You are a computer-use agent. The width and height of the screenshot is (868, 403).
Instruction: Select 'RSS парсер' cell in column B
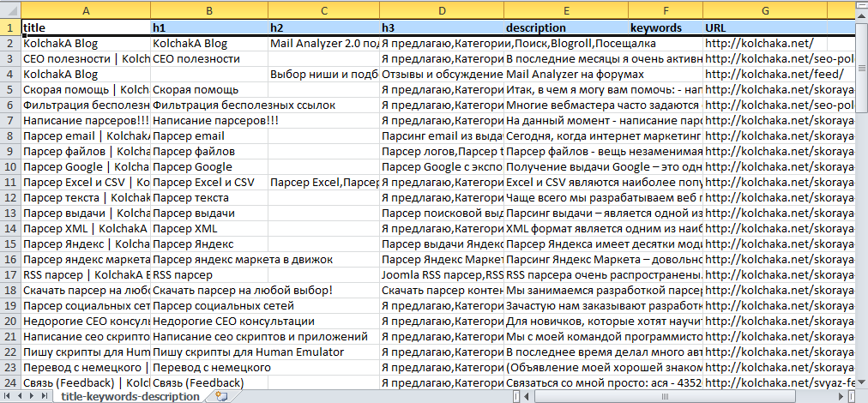click(x=209, y=274)
